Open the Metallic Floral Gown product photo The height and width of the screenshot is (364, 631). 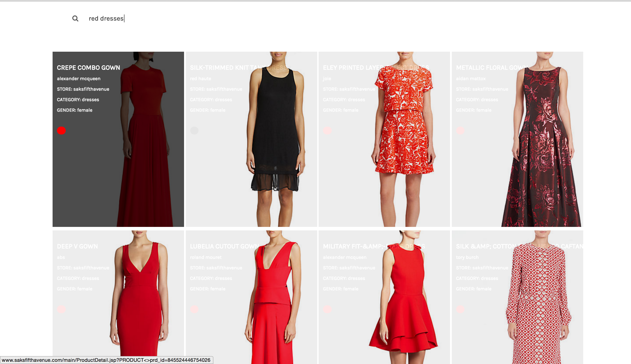541,155
